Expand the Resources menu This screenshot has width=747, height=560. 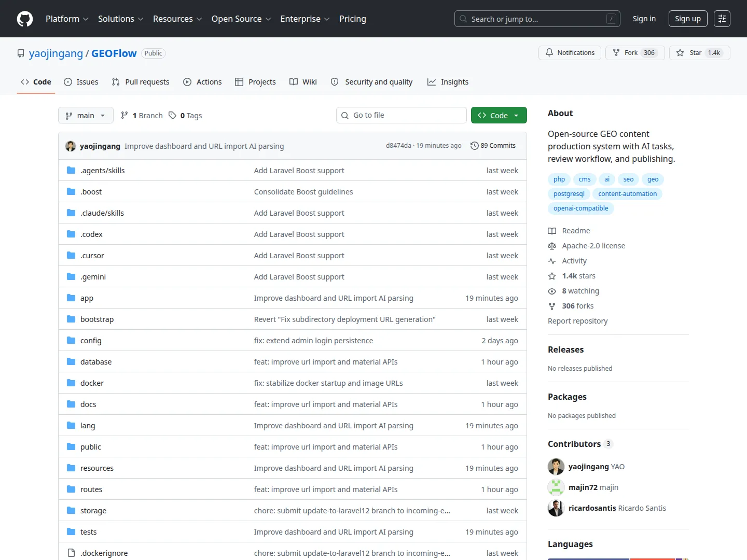[x=177, y=19]
